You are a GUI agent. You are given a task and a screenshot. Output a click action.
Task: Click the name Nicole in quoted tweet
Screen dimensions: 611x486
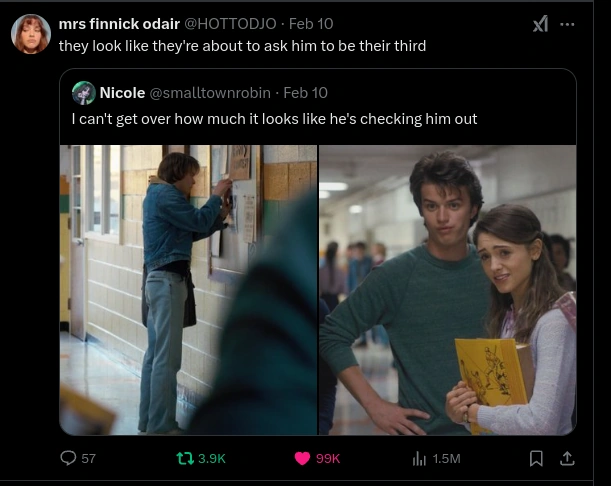click(122, 93)
